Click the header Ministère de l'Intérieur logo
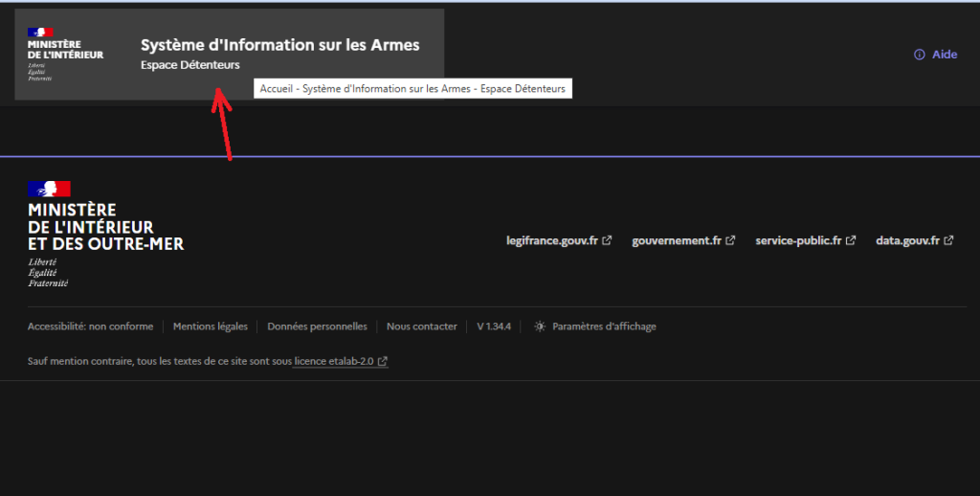The image size is (980, 496). [x=66, y=54]
